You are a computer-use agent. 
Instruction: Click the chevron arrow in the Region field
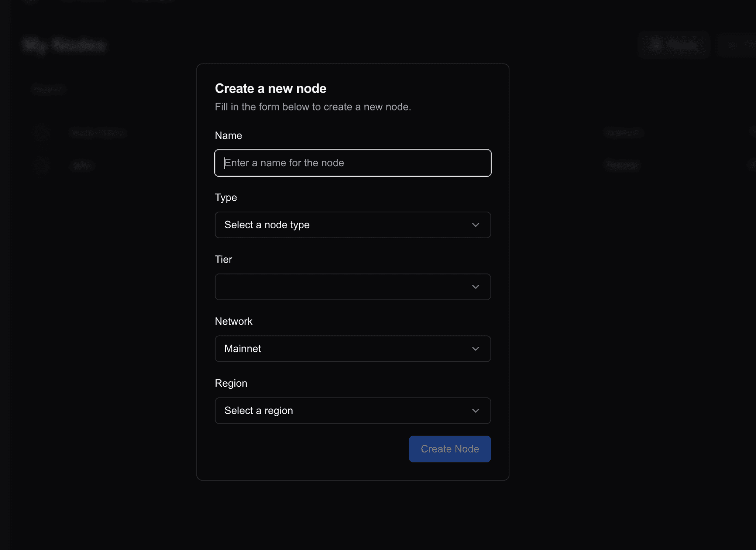(x=475, y=411)
